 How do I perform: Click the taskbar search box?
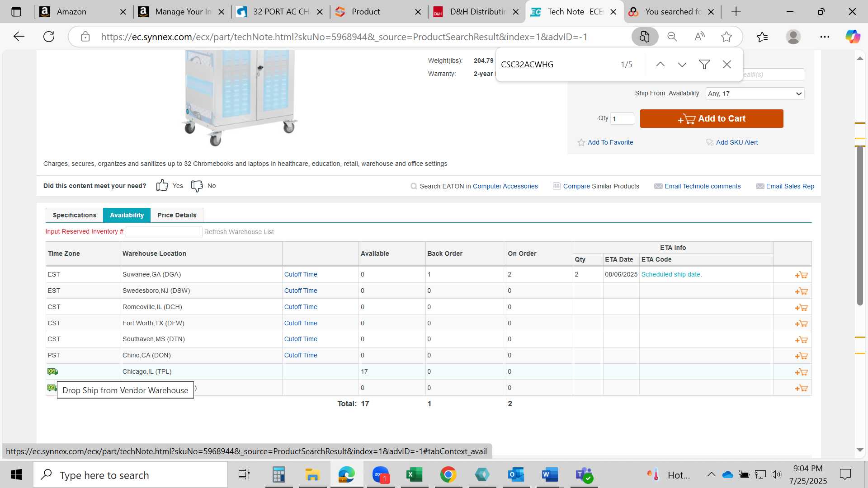click(130, 475)
